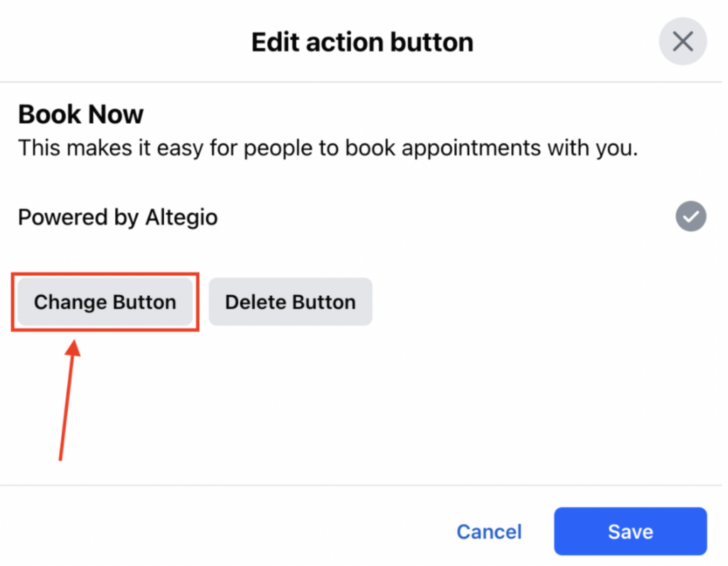Click the arrowhead below Change Button
The height and width of the screenshot is (566, 728).
click(x=74, y=350)
